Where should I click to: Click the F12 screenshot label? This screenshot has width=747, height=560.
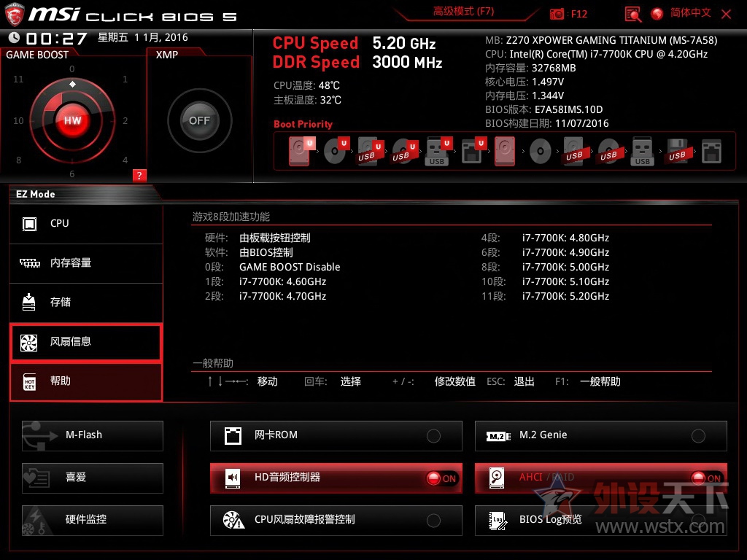coord(578,15)
